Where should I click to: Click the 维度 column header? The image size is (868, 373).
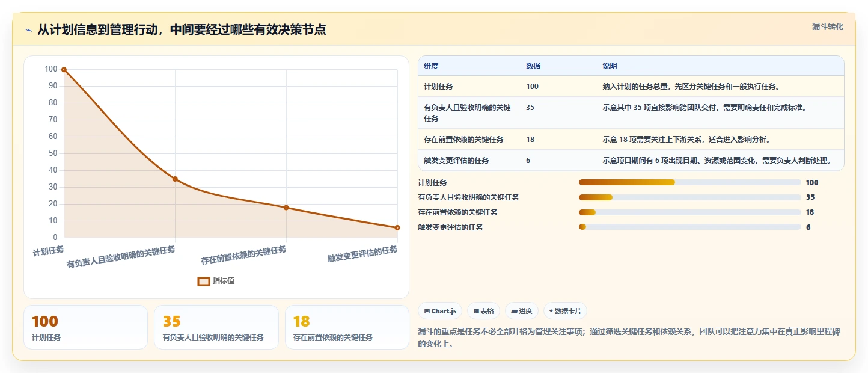[x=431, y=66]
